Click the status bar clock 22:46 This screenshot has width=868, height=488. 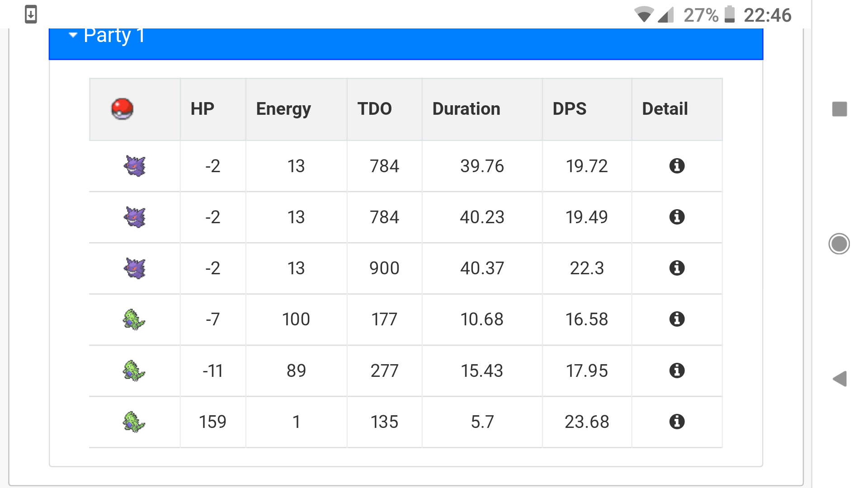(x=768, y=15)
